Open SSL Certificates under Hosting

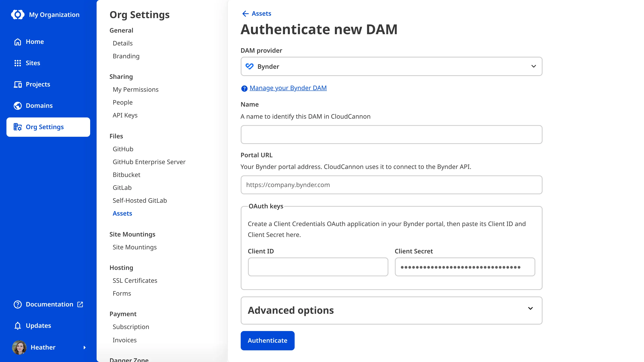135,281
